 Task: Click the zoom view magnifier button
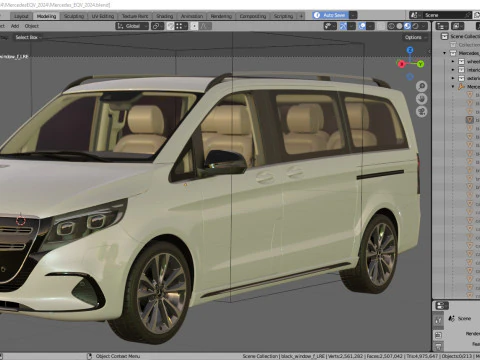tap(422, 86)
